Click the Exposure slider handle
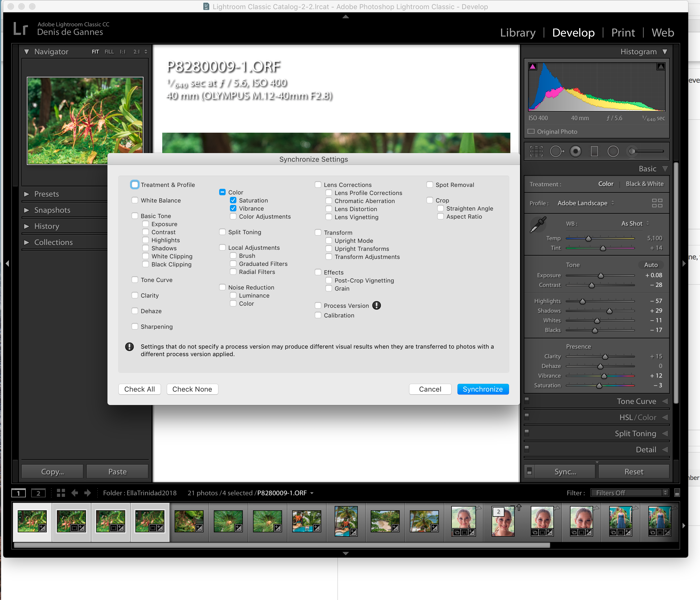 click(x=601, y=276)
